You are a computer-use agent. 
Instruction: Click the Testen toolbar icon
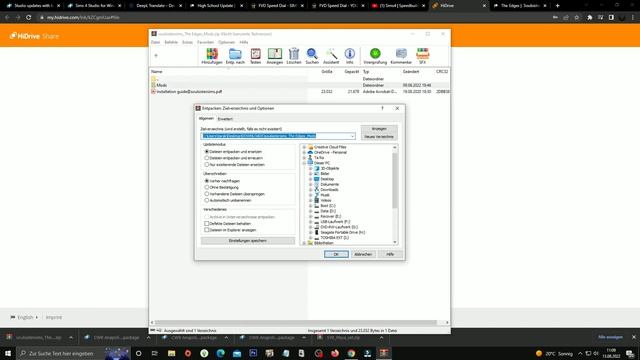256,56
